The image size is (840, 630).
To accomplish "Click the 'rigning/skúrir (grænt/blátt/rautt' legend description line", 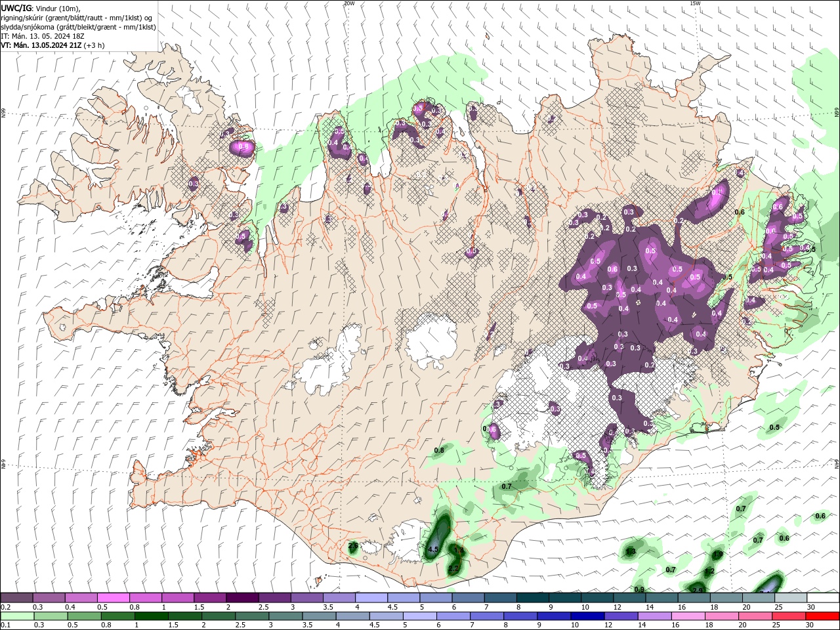I will 77,18.
